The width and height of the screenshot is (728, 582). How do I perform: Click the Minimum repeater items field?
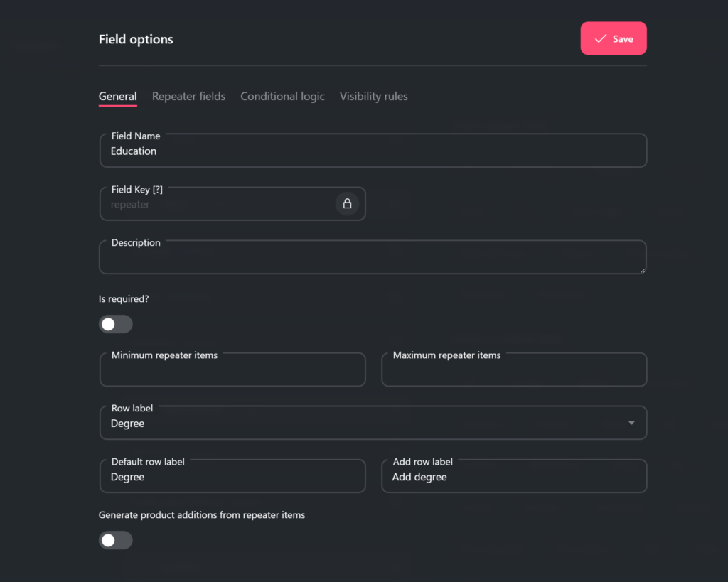point(232,372)
